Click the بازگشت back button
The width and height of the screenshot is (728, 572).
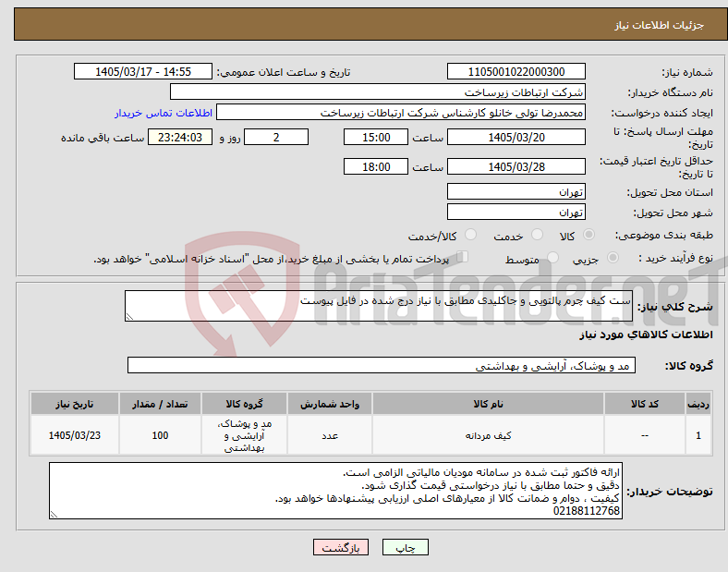[341, 548]
